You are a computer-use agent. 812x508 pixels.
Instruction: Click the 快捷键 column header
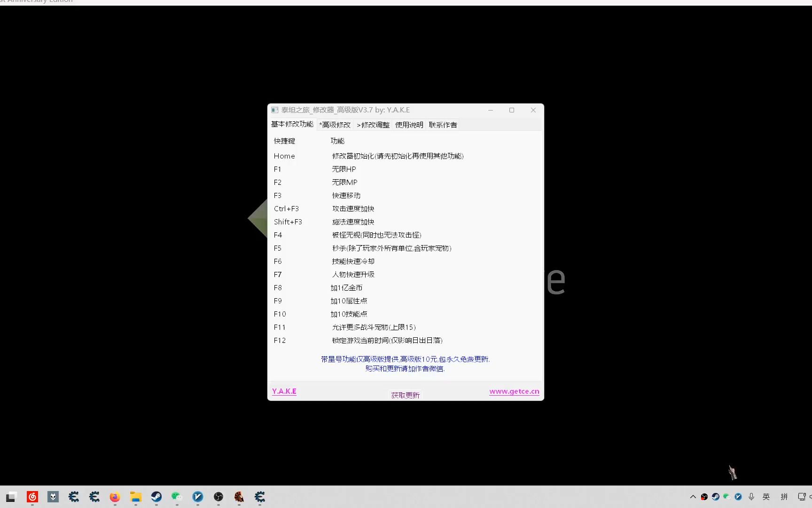pos(285,141)
